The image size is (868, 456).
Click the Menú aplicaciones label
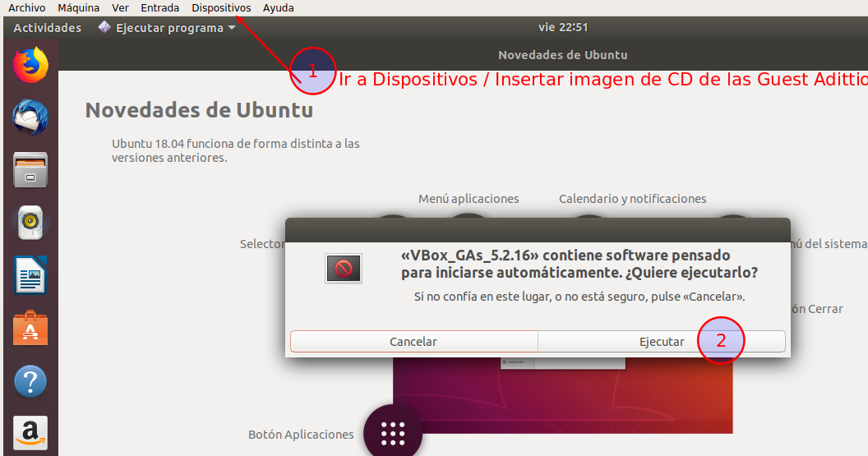coord(469,199)
